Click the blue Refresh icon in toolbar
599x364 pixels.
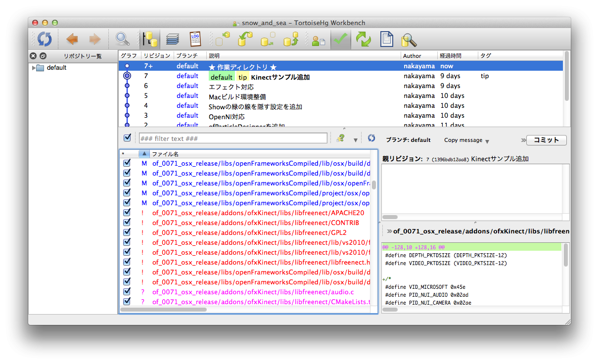pyautogui.click(x=45, y=39)
